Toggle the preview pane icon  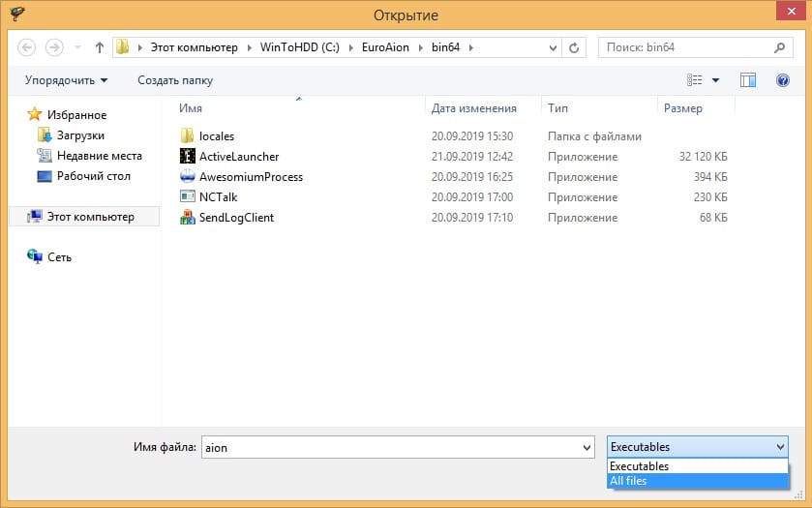(747, 80)
